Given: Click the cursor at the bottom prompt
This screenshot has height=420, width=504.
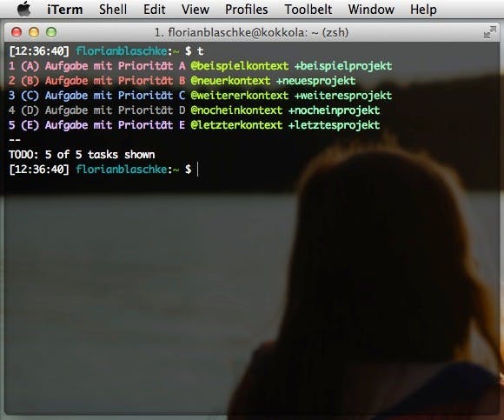Looking at the screenshot, I should 197,170.
